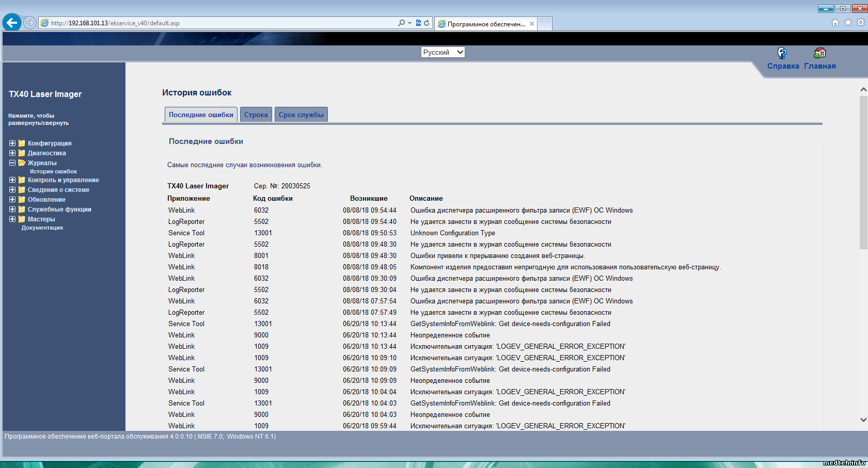The height and width of the screenshot is (468, 868).
Task: Collapse the Журналы tree node
Action: [x=12, y=163]
